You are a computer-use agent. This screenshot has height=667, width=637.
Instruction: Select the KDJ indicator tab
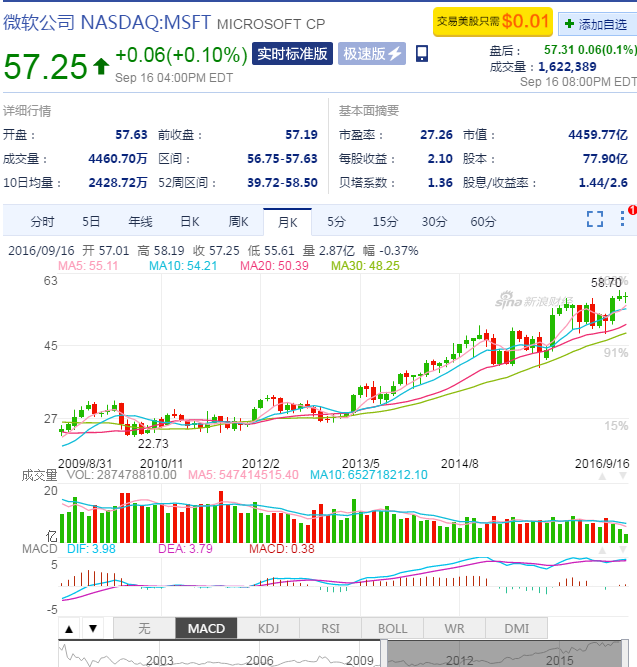point(269,628)
